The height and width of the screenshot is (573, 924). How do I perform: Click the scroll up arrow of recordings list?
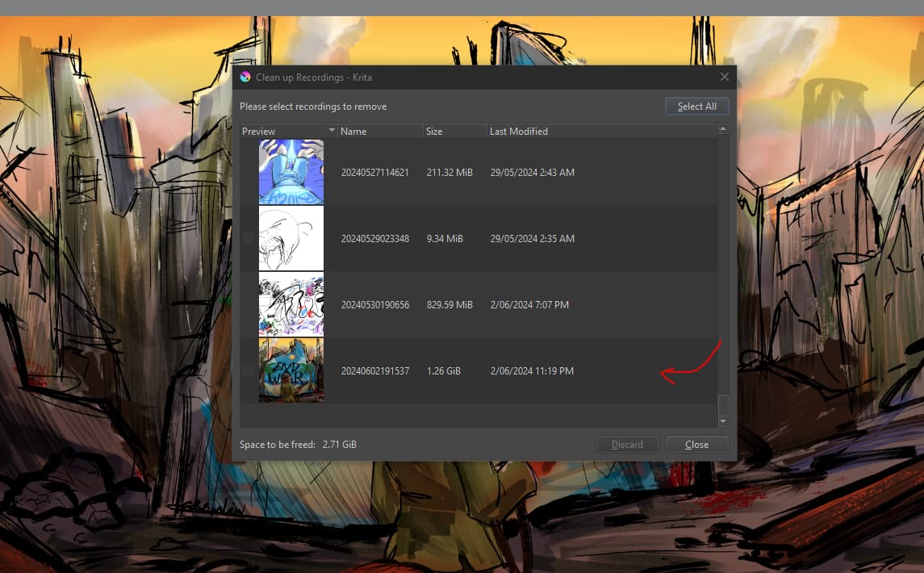pos(723,128)
